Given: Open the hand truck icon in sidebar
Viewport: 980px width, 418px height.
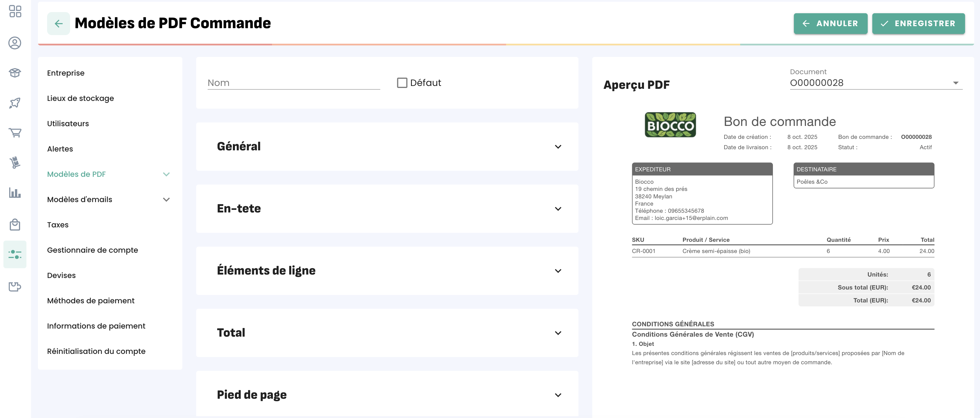Looking at the screenshot, I should pos(15,162).
